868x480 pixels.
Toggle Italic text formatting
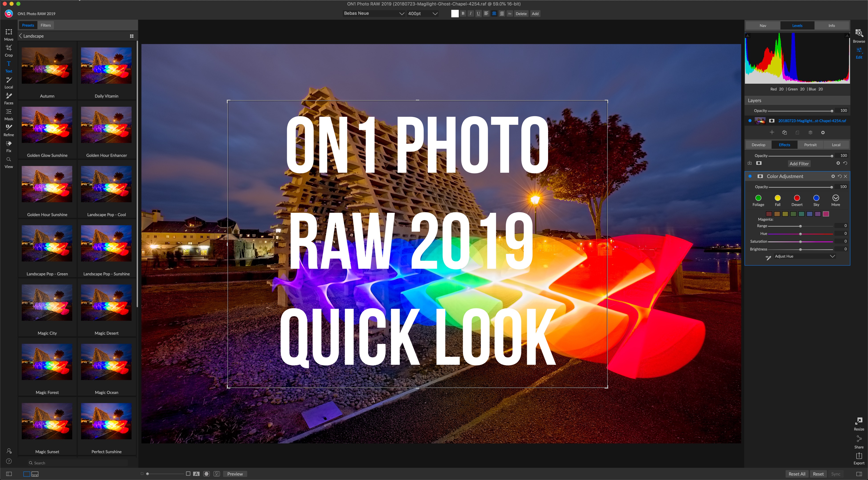(471, 14)
